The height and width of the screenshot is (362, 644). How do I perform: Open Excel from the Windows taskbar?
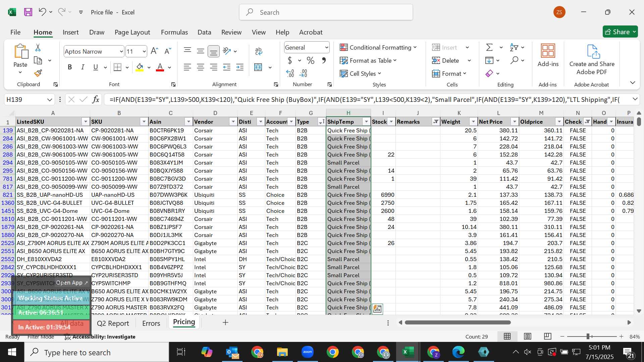408,352
